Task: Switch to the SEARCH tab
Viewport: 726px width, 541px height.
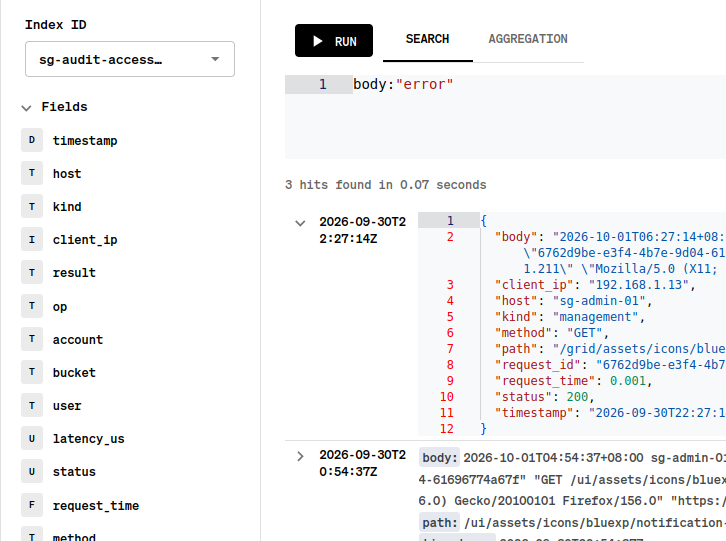Action: 427,39
